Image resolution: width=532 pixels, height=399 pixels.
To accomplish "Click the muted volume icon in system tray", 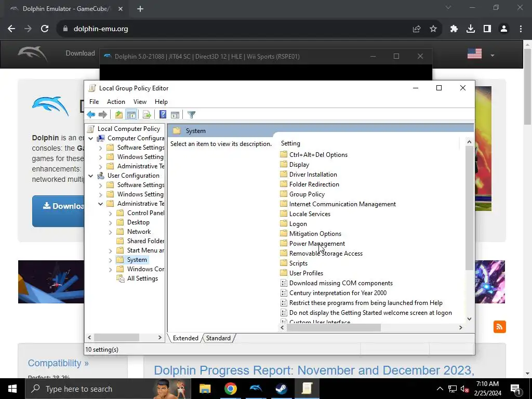I will pos(464,389).
